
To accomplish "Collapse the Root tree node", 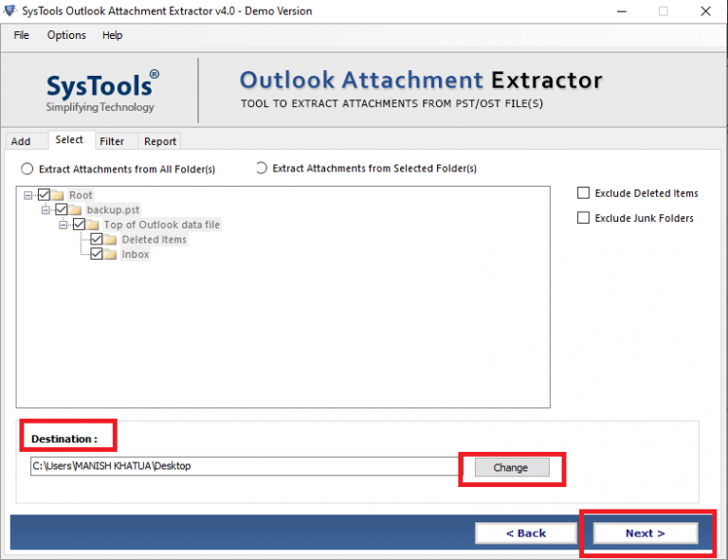I will pyautogui.click(x=28, y=195).
